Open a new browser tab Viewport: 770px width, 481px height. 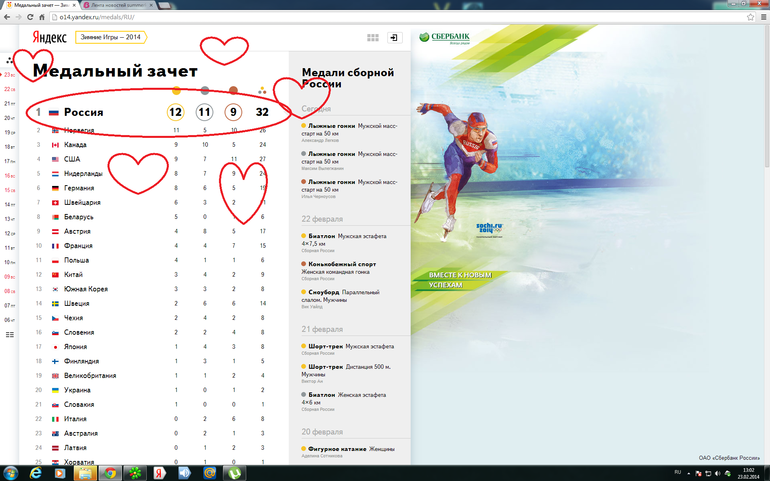coord(165,5)
